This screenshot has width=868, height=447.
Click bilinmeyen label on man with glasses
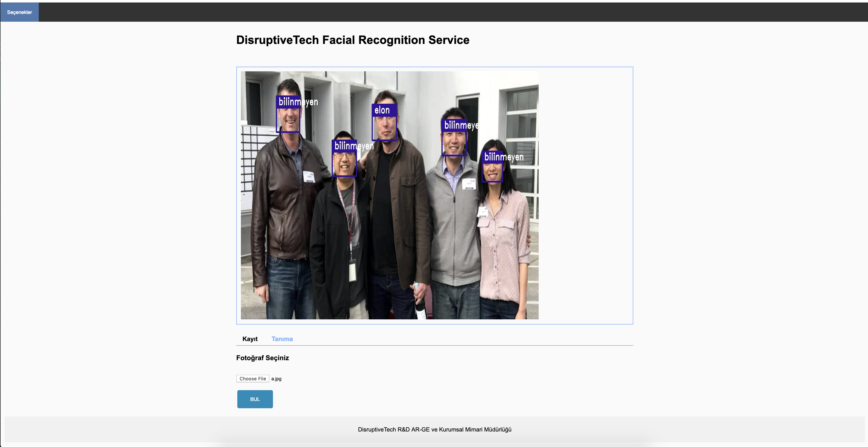tap(354, 146)
